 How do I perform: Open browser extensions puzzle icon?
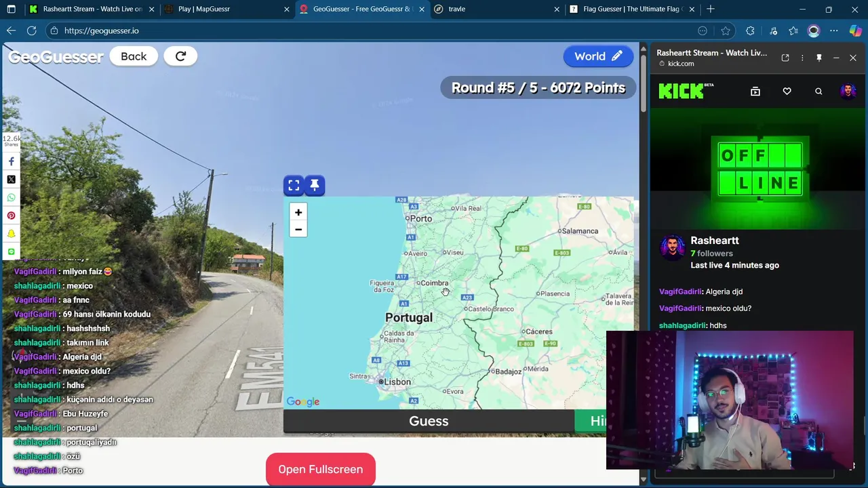tap(750, 30)
